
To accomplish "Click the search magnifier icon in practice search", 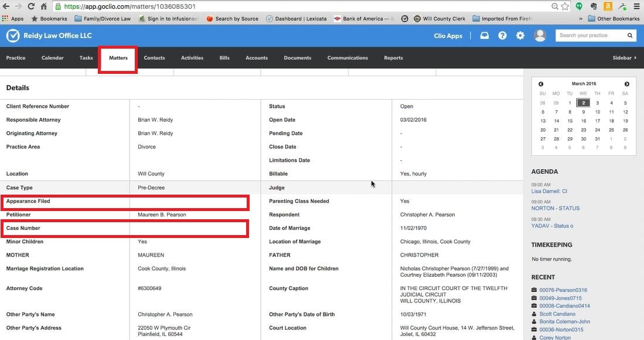I will (630, 36).
